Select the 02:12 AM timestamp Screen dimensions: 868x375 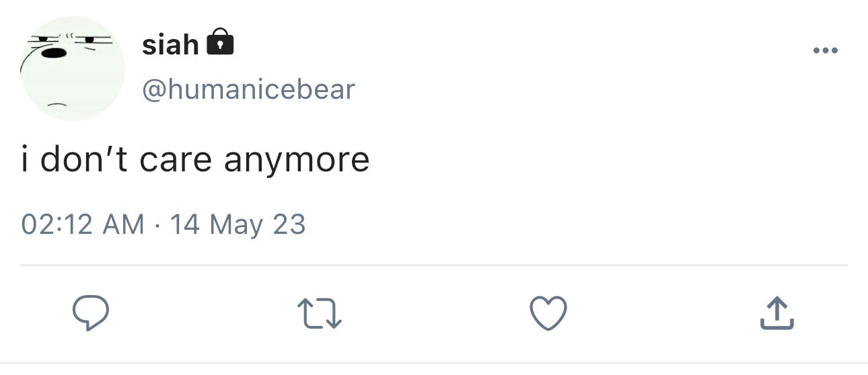(83, 224)
